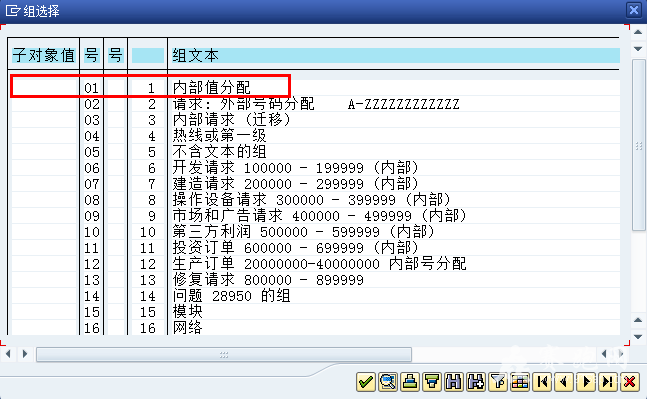647x399 pixels.
Task: Set a filter with the funnel icon
Action: [498, 382]
